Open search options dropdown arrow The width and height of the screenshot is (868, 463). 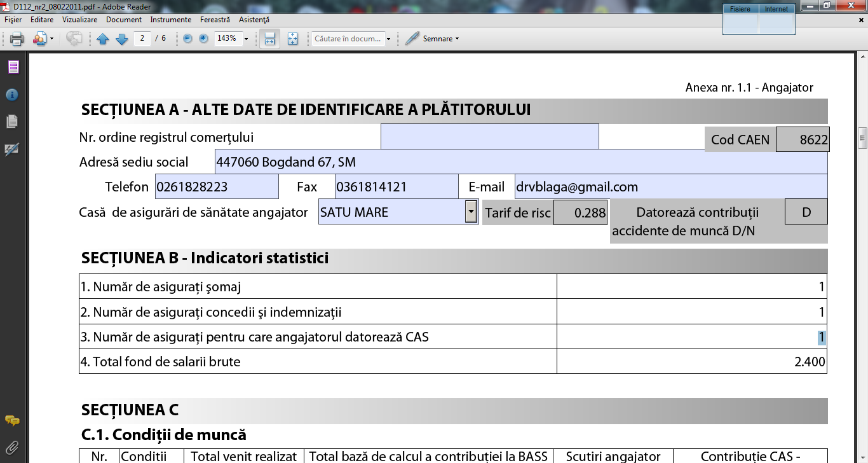tap(388, 39)
